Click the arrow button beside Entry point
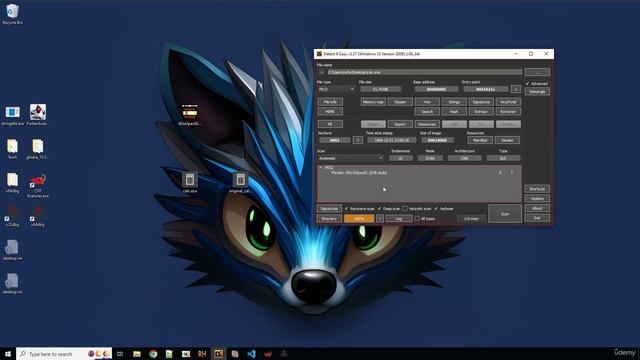 [x=516, y=89]
